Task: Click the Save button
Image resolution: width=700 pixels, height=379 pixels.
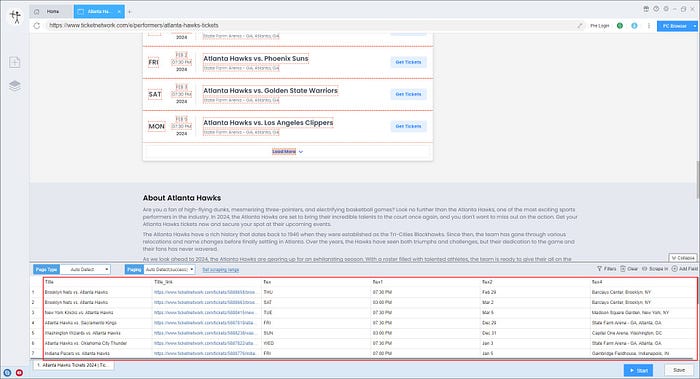Action: point(679,370)
